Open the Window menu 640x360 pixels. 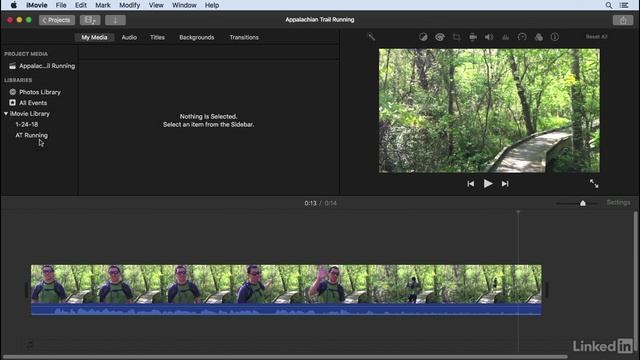coord(184,5)
